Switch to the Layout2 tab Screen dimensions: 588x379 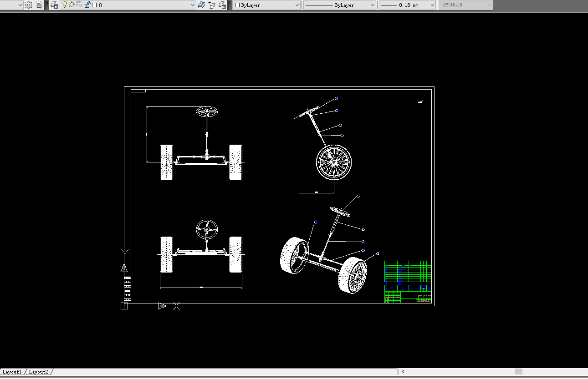[x=38, y=372]
